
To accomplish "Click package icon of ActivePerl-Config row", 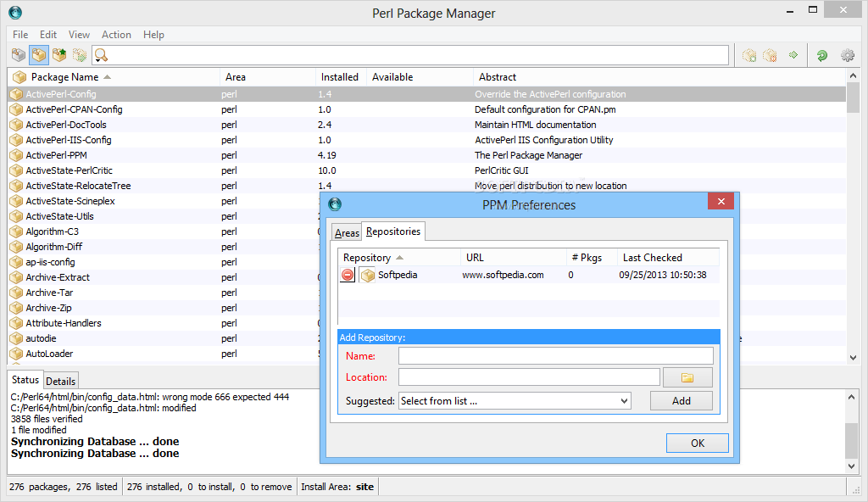I will tap(17, 94).
